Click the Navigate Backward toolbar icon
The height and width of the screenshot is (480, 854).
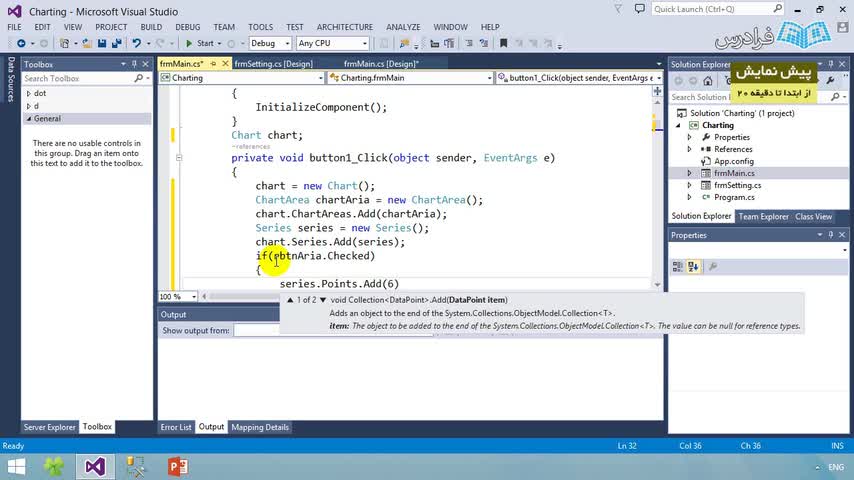(x=21, y=43)
